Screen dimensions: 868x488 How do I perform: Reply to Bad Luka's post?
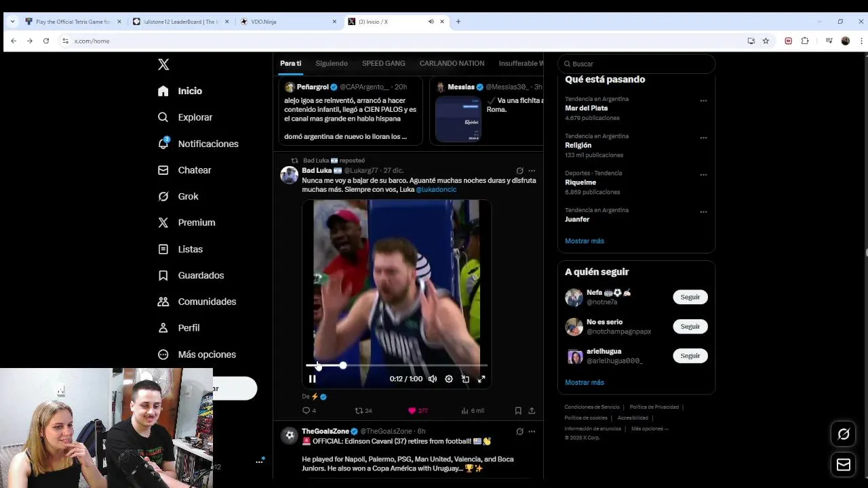click(309, 411)
